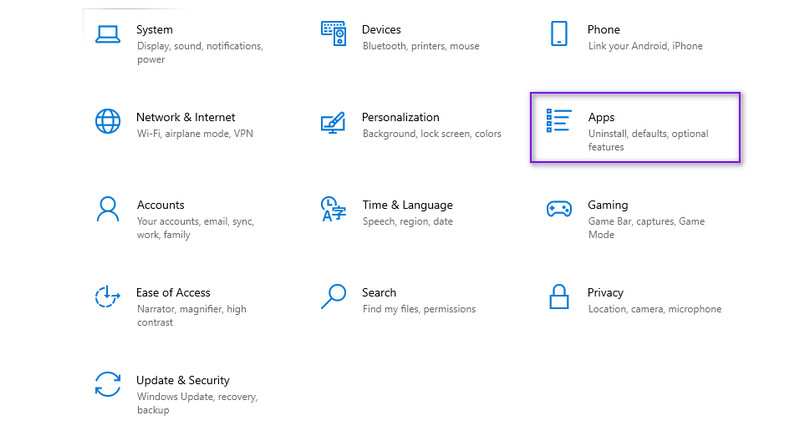Click the Network & Internet globe icon
This screenshot has width=800, height=421.
coord(107,122)
